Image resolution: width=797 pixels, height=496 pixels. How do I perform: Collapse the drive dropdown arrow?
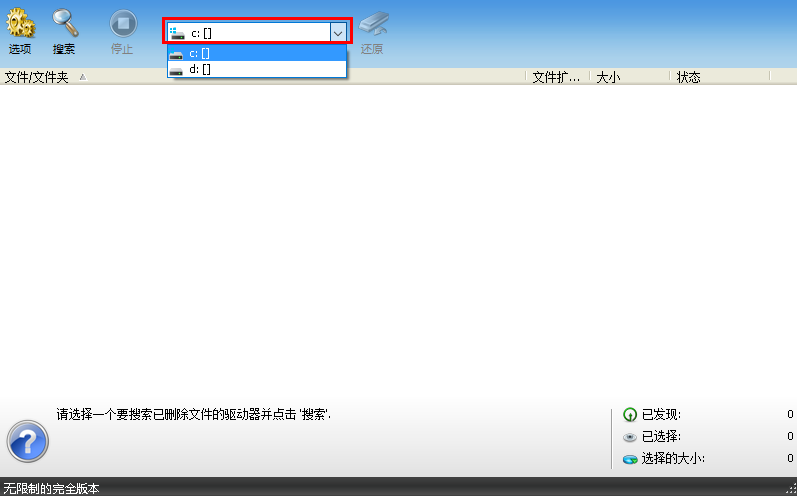338,34
